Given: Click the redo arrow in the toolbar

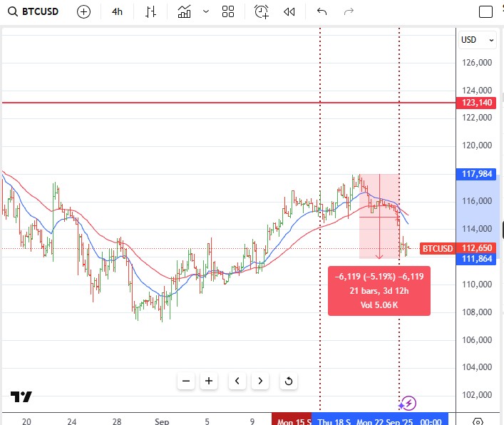Looking at the screenshot, I should tap(349, 11).
